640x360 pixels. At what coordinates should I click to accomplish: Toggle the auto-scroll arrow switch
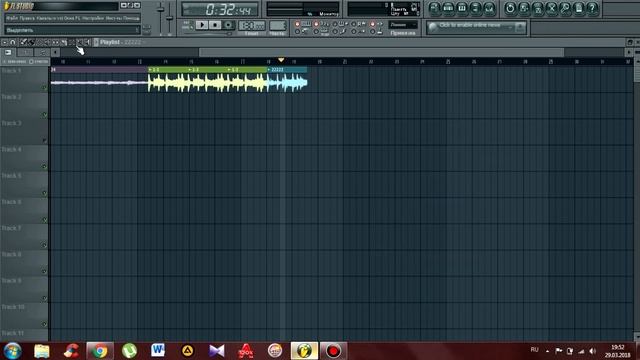click(373, 24)
